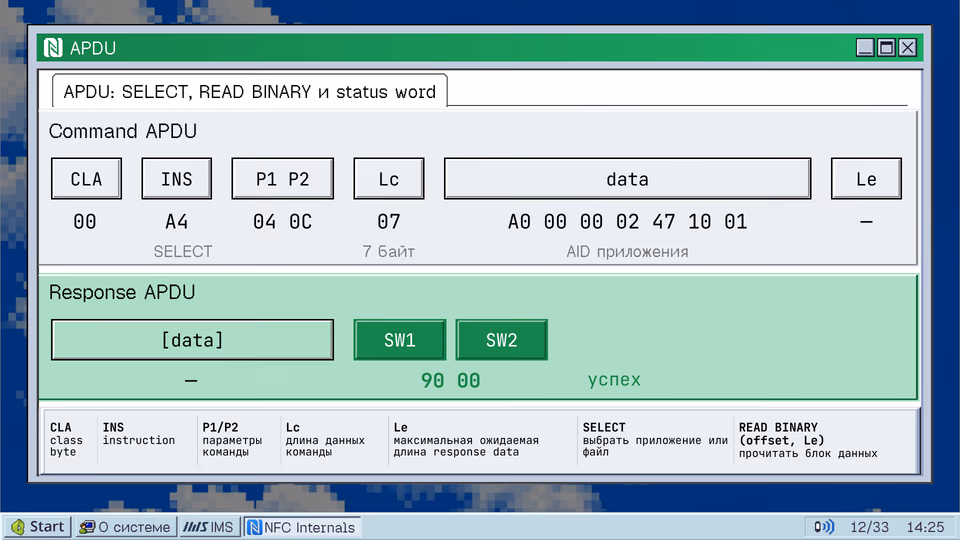
Task: Click the NFC logo icon in APDU title bar
Action: click(53, 48)
